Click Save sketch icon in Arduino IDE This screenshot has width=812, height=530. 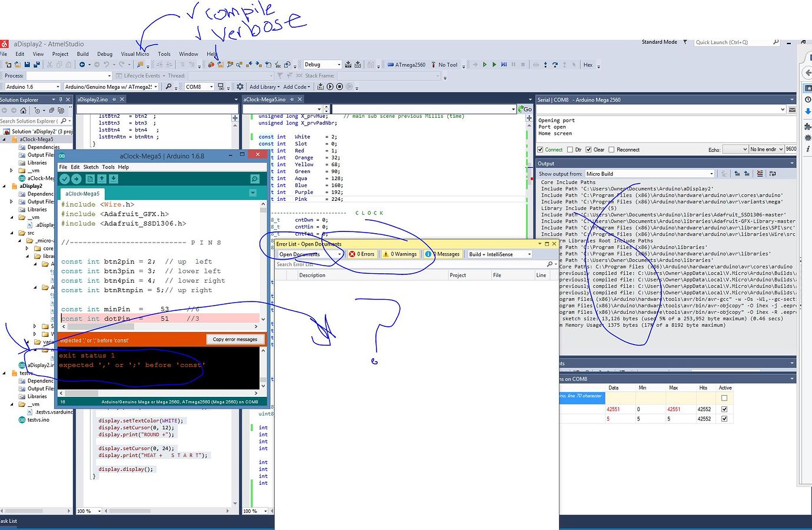click(114, 179)
